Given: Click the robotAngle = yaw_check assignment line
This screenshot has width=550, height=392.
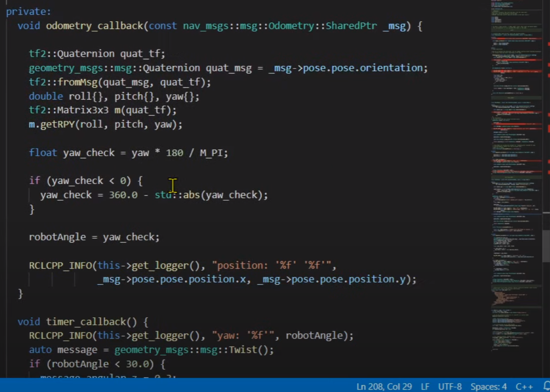Looking at the screenshot, I should 94,237.
